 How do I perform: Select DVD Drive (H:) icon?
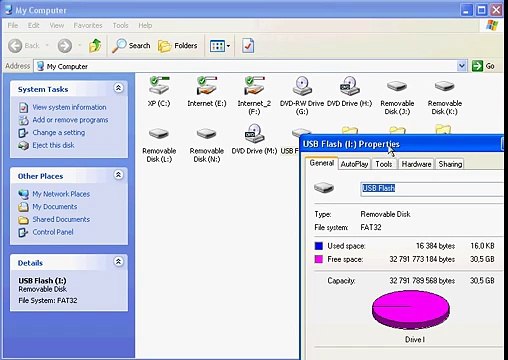(349, 91)
